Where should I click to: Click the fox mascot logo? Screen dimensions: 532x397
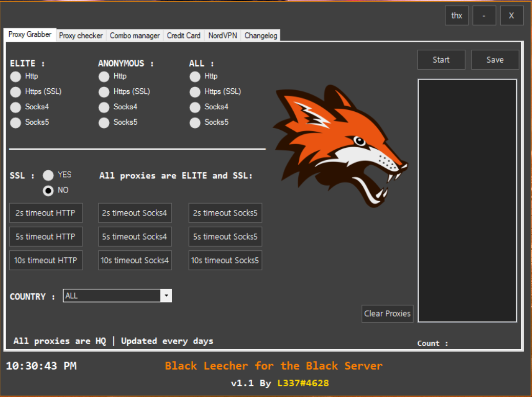340,146
